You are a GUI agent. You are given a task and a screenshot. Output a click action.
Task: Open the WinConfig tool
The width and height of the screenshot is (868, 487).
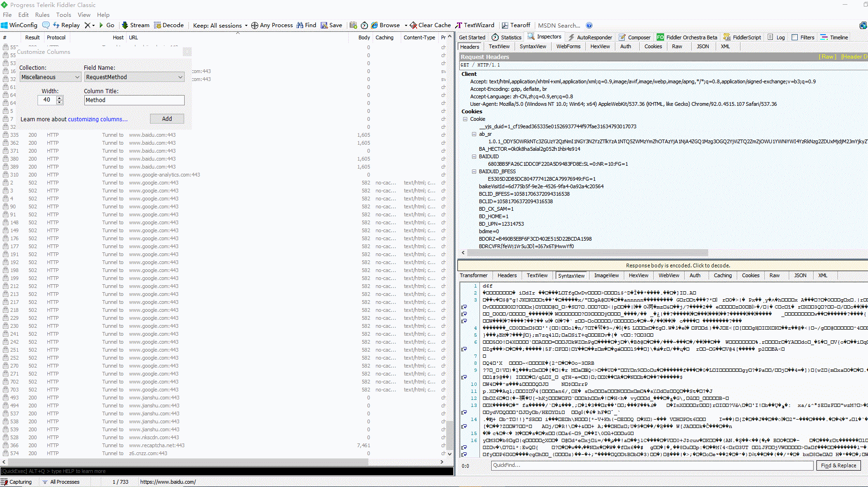pyautogui.click(x=19, y=25)
